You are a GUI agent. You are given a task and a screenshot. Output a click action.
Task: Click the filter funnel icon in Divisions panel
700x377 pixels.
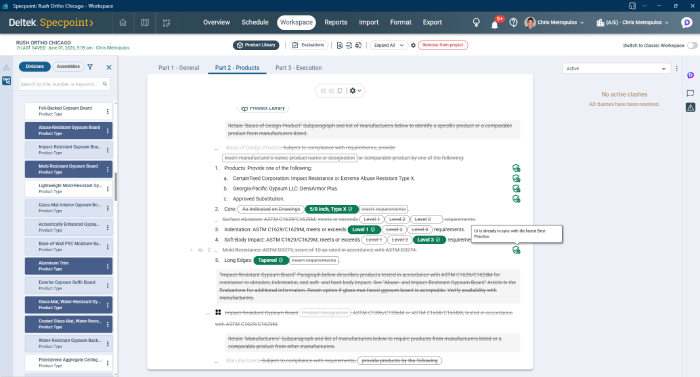pyautogui.click(x=90, y=67)
